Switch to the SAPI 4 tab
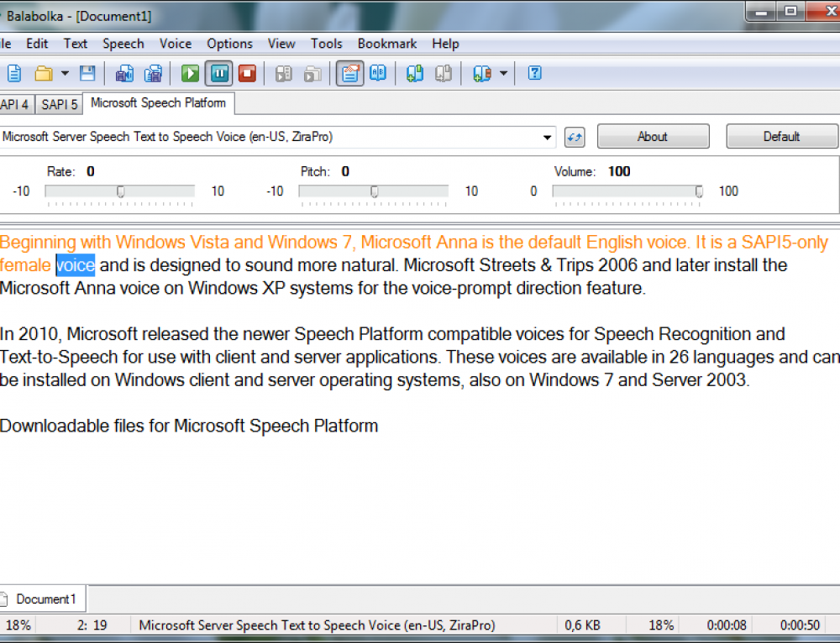 (x=15, y=104)
